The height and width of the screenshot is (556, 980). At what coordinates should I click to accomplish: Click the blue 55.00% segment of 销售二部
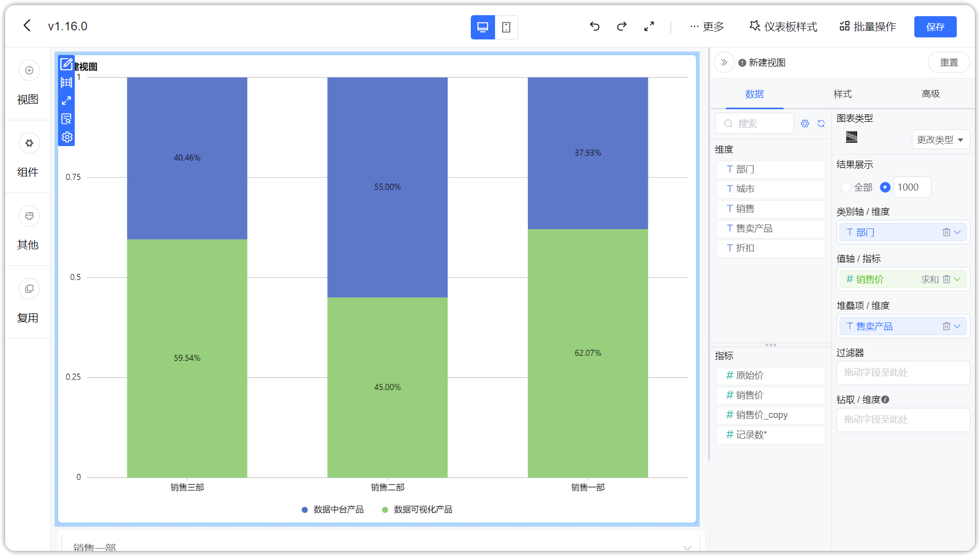click(x=387, y=187)
